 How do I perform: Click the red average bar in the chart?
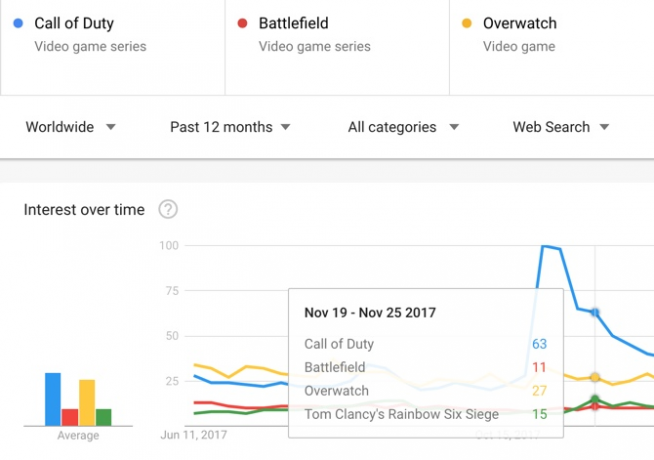coord(70,417)
